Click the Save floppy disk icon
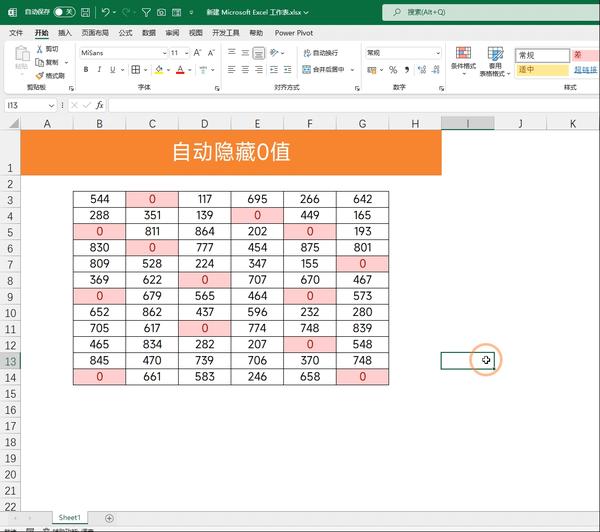600x532 pixels. [85, 12]
